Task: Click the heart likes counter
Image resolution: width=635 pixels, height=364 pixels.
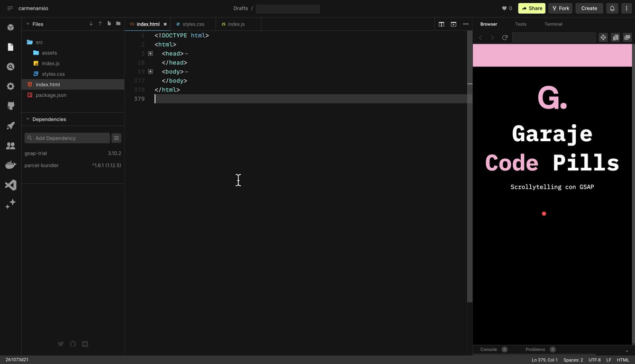Action: point(507,8)
